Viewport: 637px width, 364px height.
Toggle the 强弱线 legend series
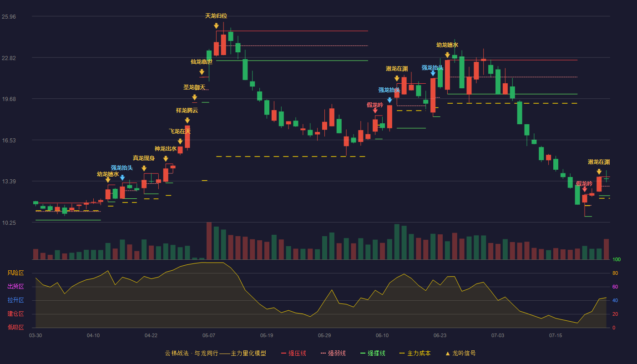(x=333, y=353)
